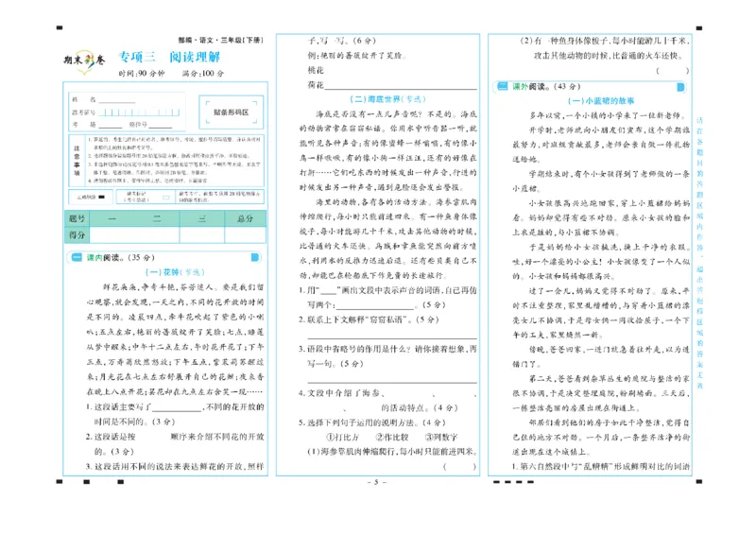The width and height of the screenshot is (756, 535).
Task: Click the passage heading (一)小蓝裙的故事
Action: 601,101
